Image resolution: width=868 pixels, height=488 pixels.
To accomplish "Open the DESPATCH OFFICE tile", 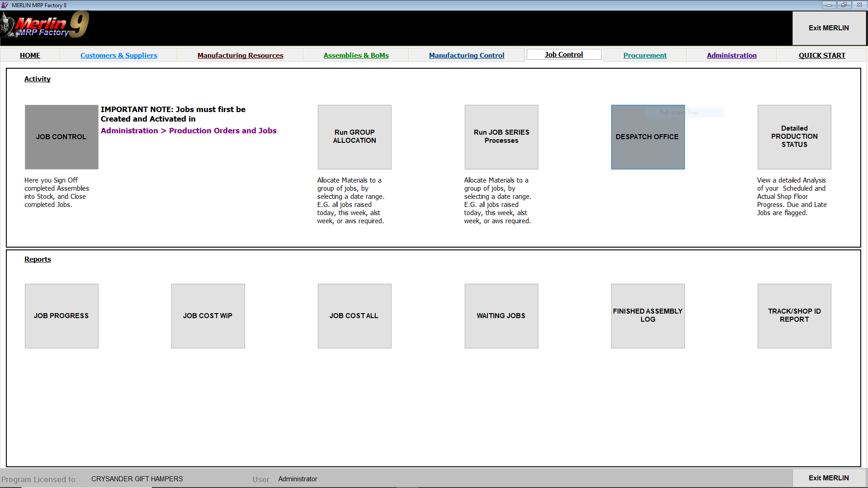I will [647, 137].
